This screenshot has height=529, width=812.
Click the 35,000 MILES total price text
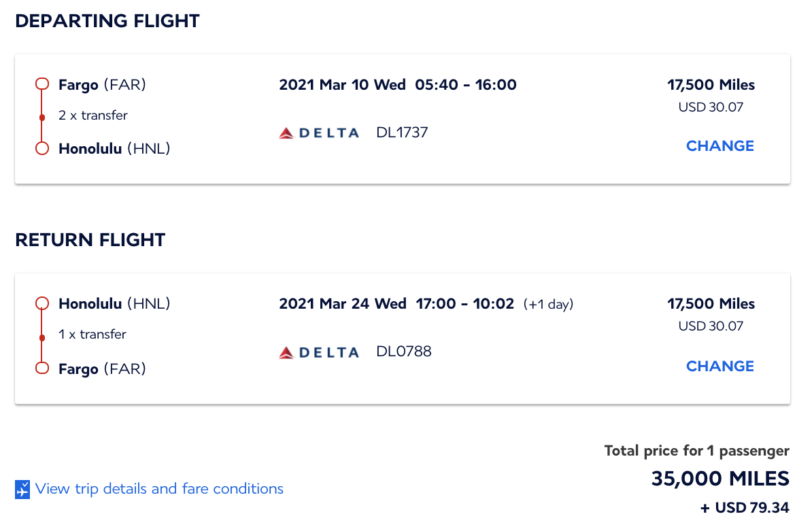720,479
